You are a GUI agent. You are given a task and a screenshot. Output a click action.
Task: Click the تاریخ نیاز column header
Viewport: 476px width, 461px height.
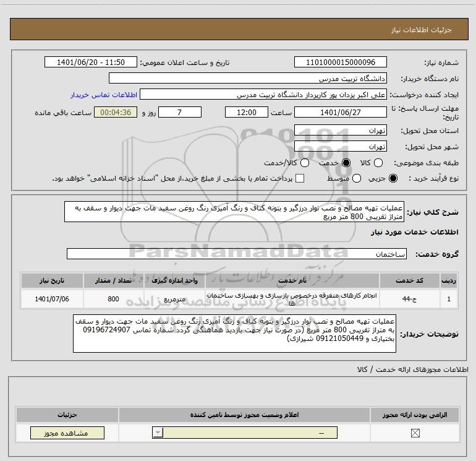(x=52, y=280)
